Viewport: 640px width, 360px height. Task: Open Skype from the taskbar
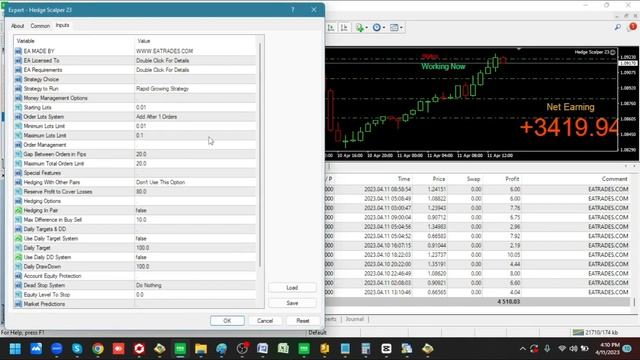click(77, 349)
